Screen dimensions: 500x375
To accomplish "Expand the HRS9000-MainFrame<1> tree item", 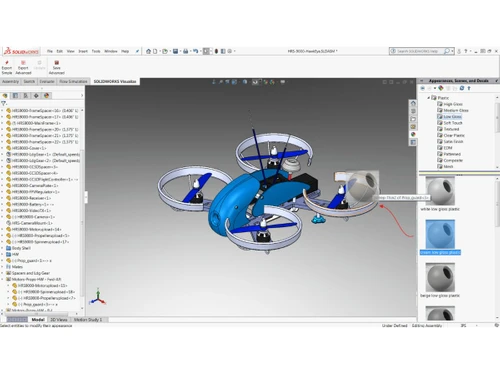I will point(2,123).
